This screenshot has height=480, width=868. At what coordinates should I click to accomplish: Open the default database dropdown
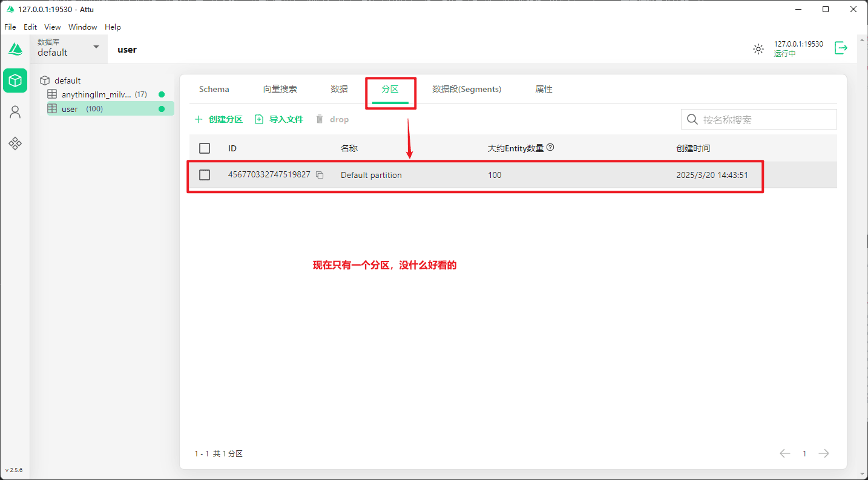coord(68,48)
